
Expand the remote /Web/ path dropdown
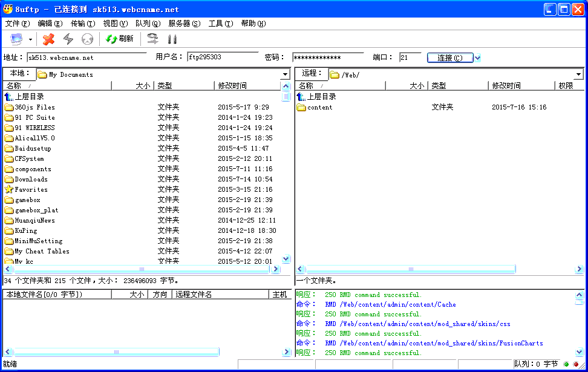578,75
